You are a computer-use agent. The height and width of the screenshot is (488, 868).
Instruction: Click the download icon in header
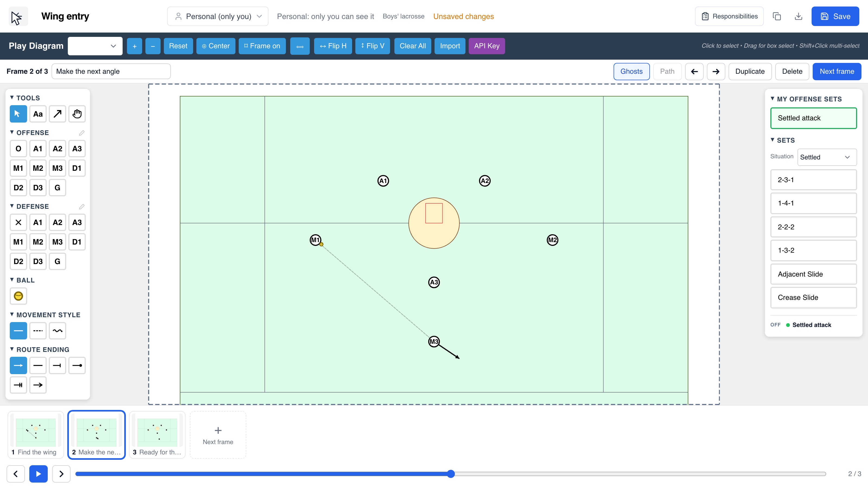(798, 16)
